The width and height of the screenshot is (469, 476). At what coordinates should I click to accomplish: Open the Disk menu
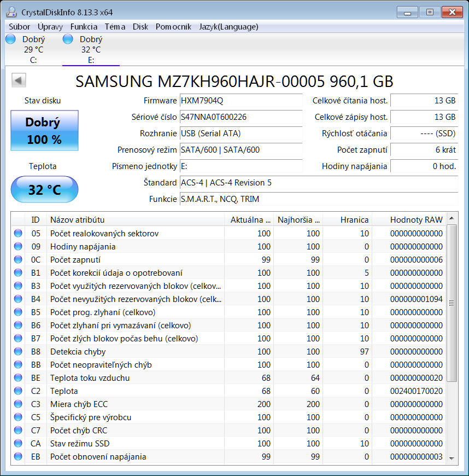(140, 26)
